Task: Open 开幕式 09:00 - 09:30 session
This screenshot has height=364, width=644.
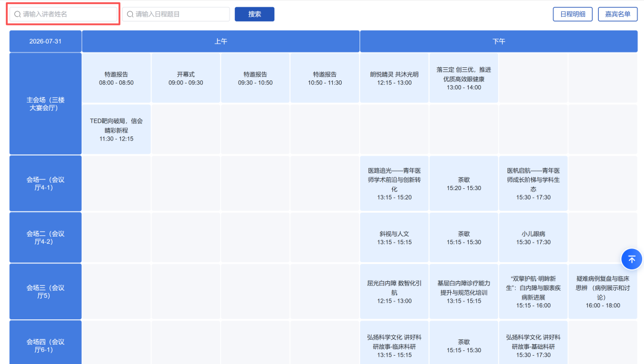Action: pyautogui.click(x=185, y=78)
